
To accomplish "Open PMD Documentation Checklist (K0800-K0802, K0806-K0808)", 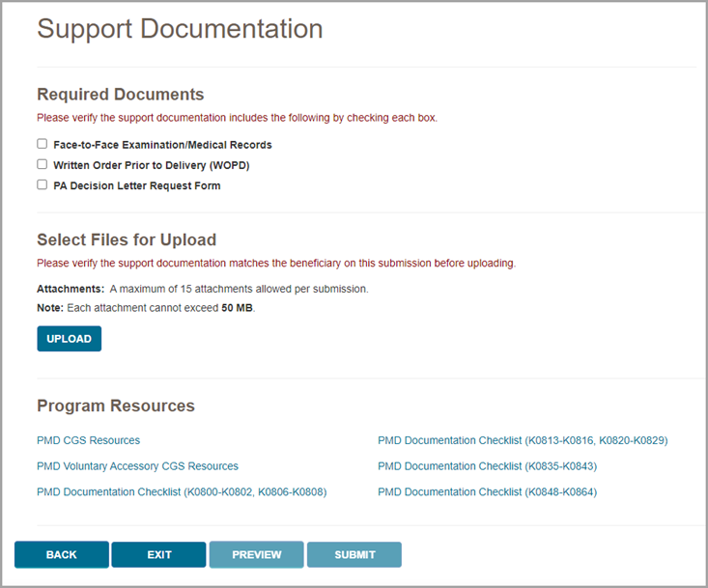I will (x=182, y=491).
